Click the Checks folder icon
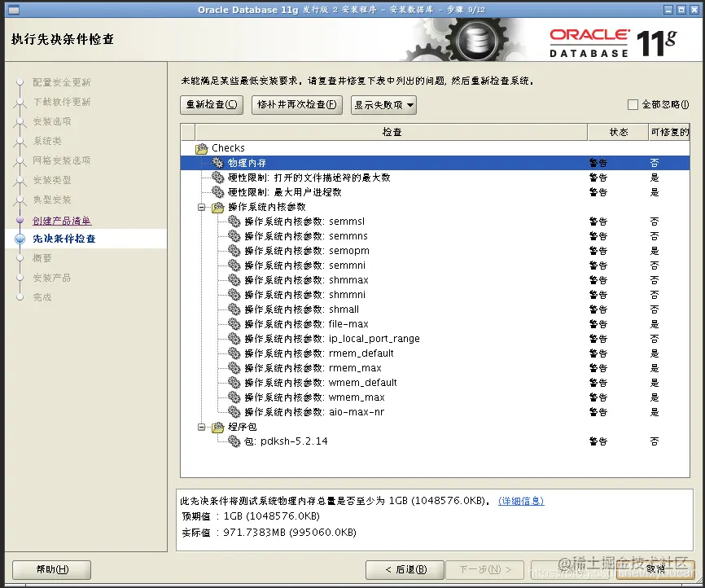Viewport: 705px width, 588px height. [x=202, y=148]
